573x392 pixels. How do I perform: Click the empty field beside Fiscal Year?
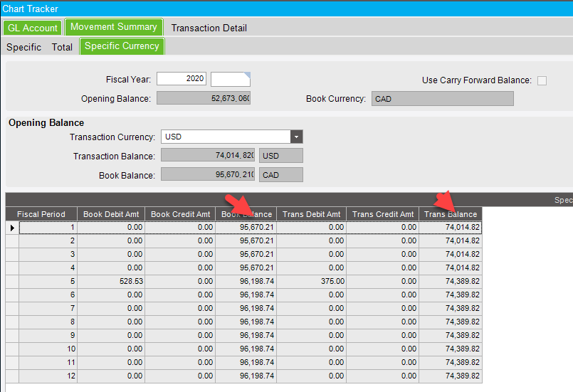(x=230, y=79)
